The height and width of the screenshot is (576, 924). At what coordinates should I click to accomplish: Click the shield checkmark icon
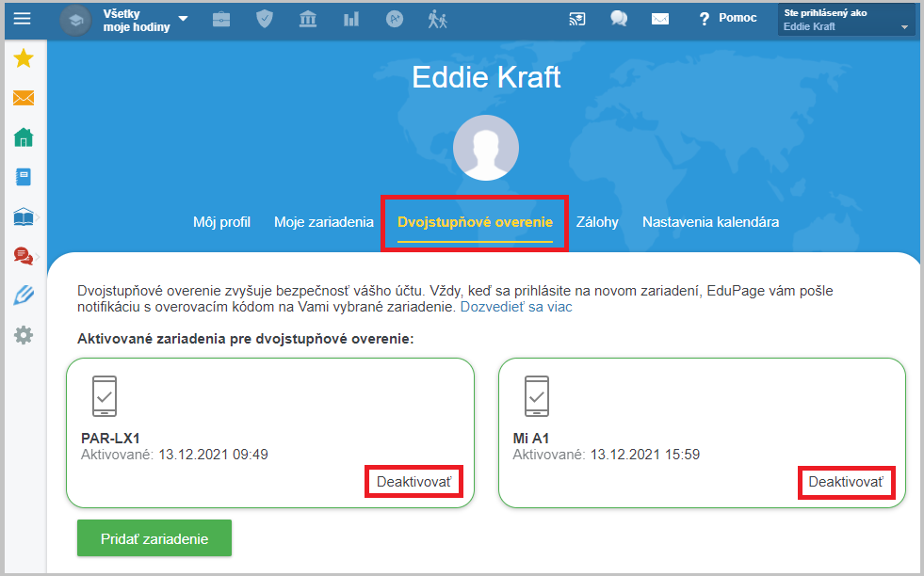tap(265, 19)
